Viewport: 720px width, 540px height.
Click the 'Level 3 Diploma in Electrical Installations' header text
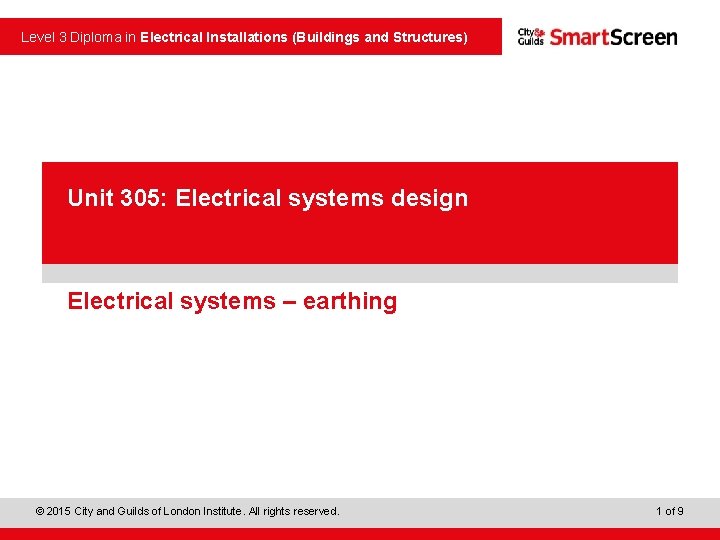(244, 37)
